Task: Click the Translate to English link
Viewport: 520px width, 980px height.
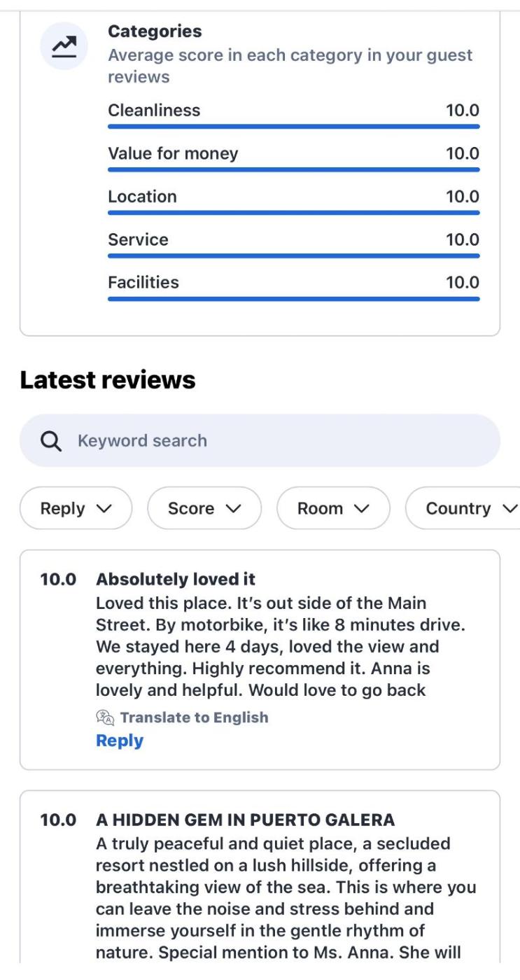Action: click(194, 717)
